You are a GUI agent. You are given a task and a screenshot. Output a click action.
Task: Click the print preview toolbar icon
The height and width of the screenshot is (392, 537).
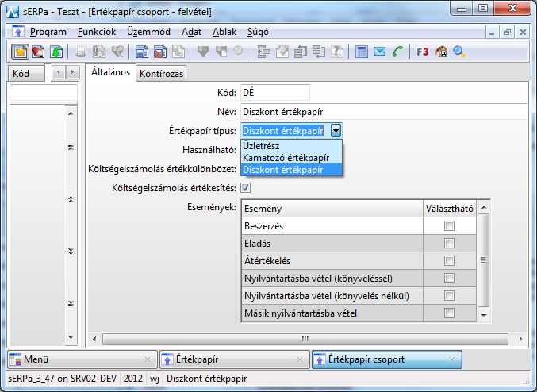pos(99,52)
